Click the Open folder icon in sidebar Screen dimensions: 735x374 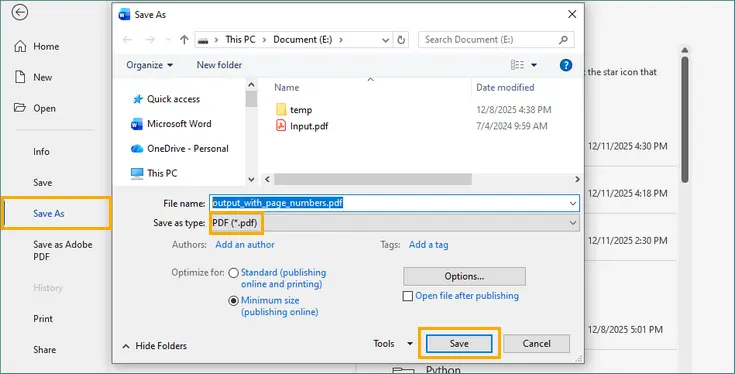(x=20, y=108)
